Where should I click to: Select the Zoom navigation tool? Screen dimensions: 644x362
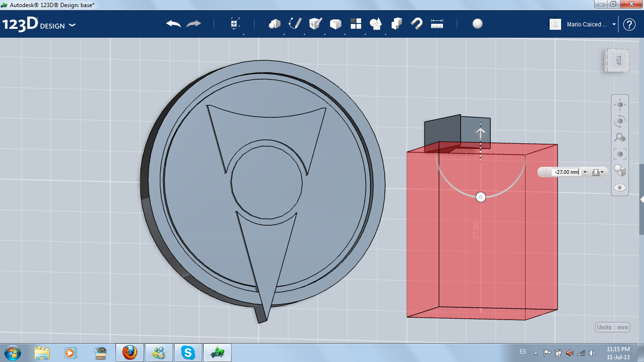[620, 137]
